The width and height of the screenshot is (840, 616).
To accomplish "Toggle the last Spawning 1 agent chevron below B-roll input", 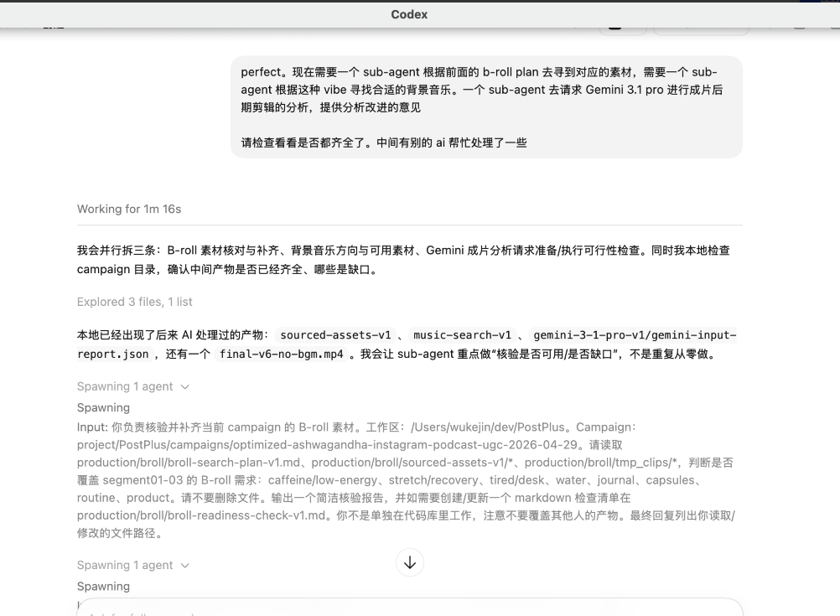I will click(x=185, y=566).
